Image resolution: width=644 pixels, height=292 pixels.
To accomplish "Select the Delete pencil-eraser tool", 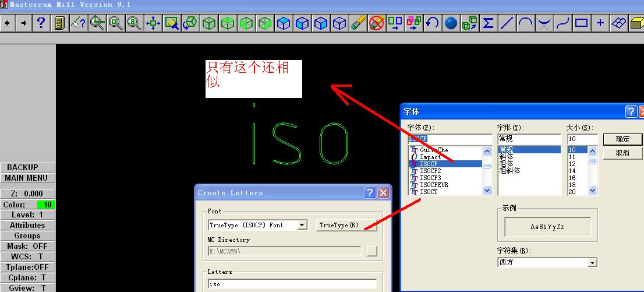I will point(358,23).
